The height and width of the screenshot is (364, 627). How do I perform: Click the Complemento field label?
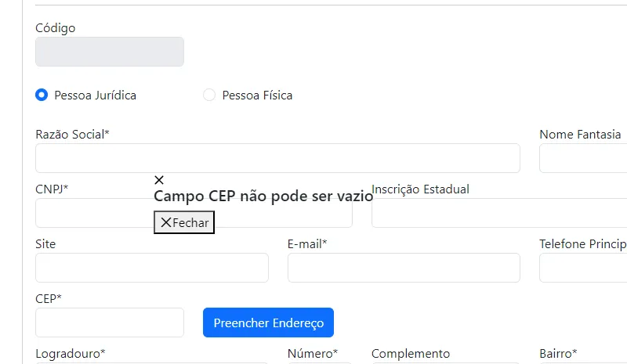[x=411, y=354]
